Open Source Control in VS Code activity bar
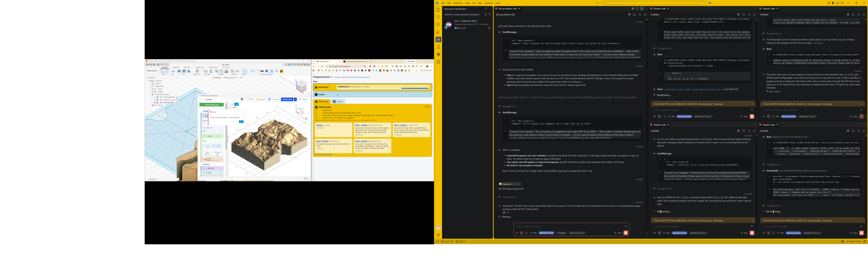 tap(438, 24)
